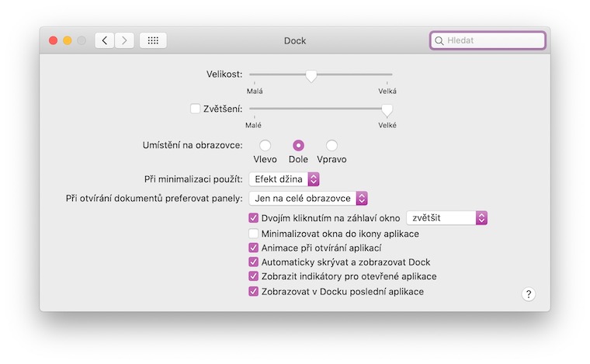This screenshot has width=590, height=364.
Task: Check Minimalizovat okna do ikony aplikace
Action: (253, 234)
